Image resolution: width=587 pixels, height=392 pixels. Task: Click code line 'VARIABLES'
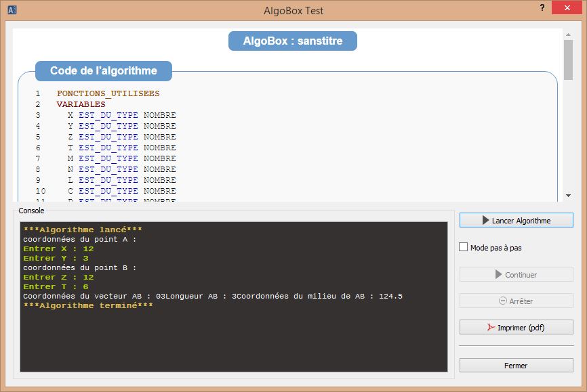coord(81,104)
